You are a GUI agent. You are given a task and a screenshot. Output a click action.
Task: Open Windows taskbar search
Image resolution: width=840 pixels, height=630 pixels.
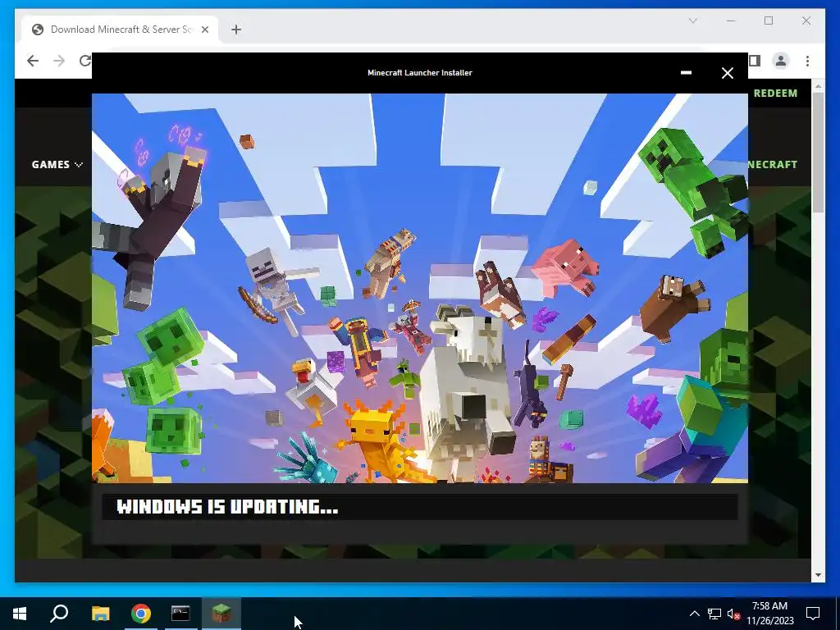(59, 614)
